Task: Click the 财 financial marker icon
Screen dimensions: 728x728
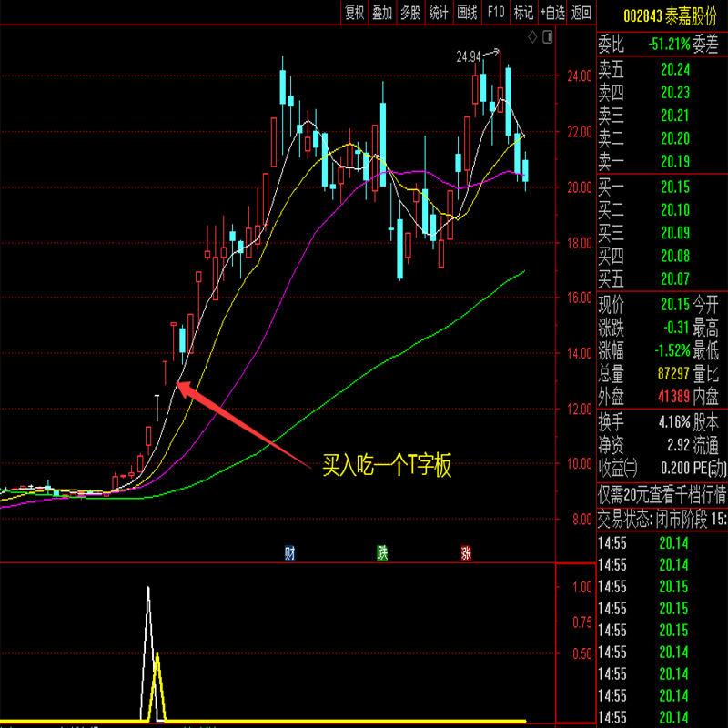Action: (289, 552)
